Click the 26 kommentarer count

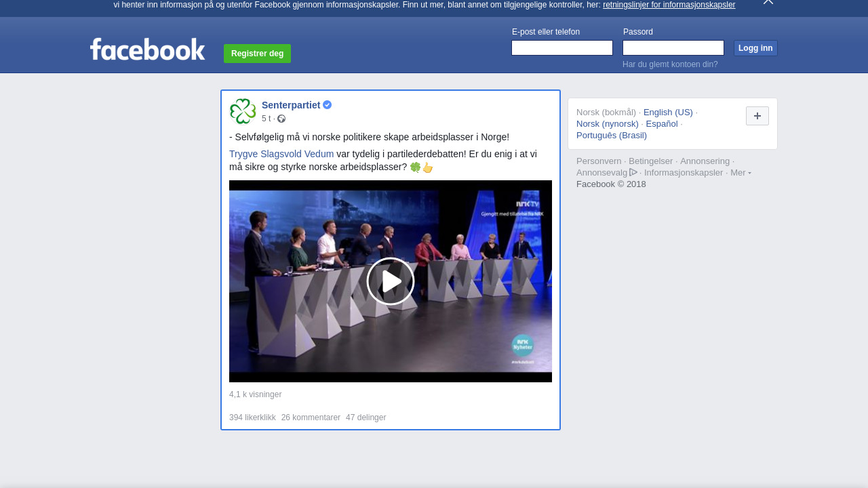[x=311, y=418]
